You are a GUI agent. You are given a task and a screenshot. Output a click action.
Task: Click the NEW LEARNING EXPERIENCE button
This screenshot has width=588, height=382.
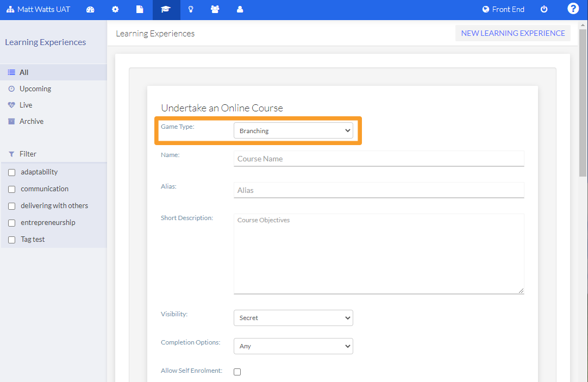(x=512, y=33)
